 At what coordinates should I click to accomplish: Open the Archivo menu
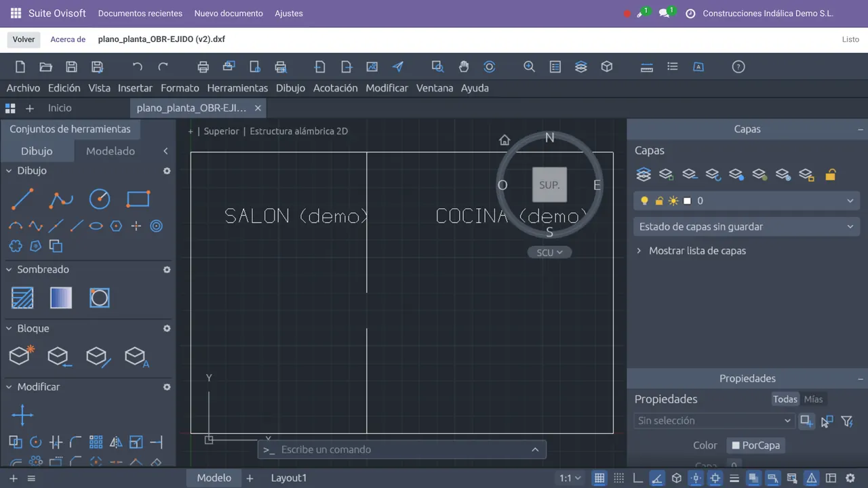click(x=23, y=88)
